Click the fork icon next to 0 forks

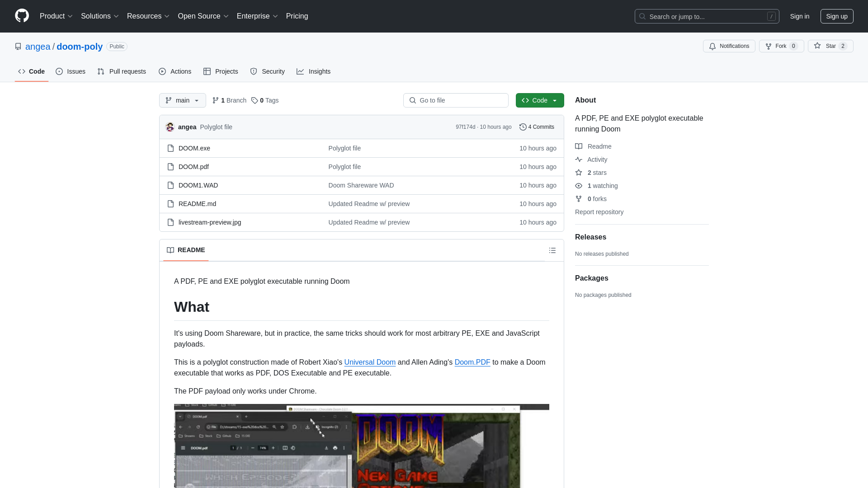[x=579, y=199]
